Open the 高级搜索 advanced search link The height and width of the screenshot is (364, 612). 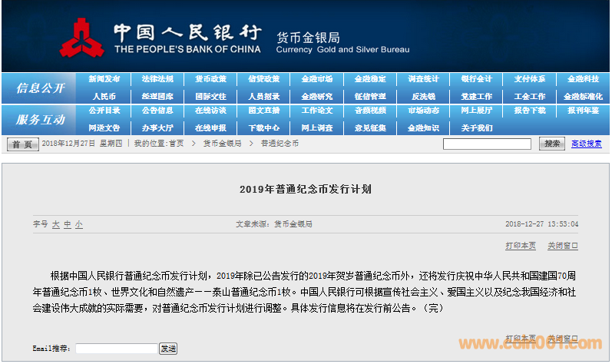(x=587, y=144)
